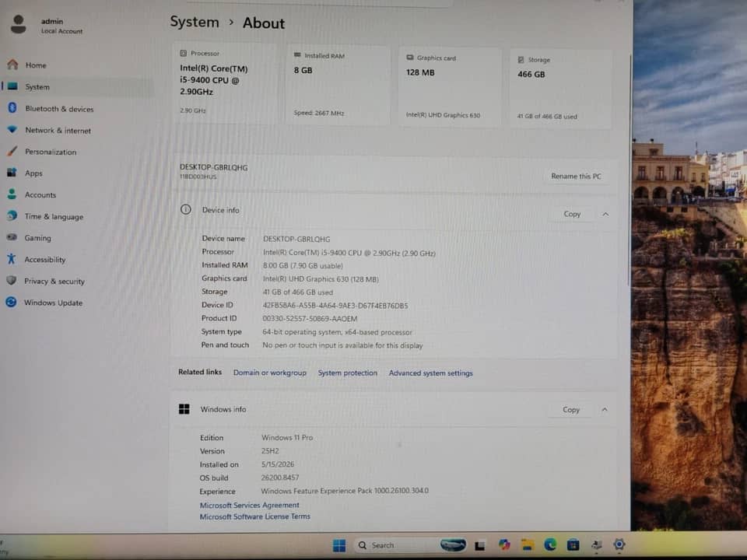Select the Device ID value text
Viewport: 747px width, 560px height.
(x=335, y=306)
